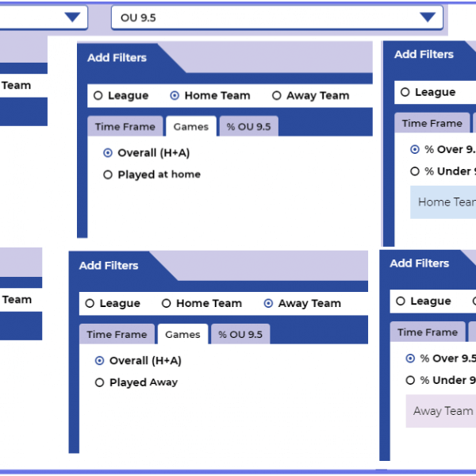
Task: Pick League radio in "Played at home" panel
Action: [x=98, y=96]
